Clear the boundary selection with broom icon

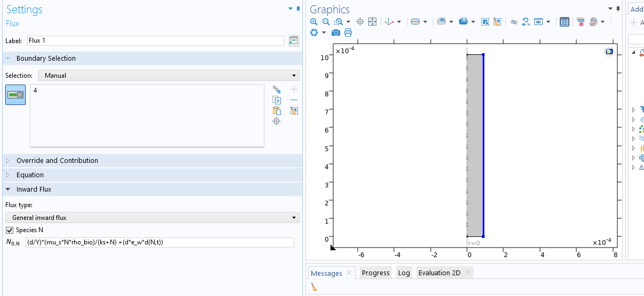[294, 111]
